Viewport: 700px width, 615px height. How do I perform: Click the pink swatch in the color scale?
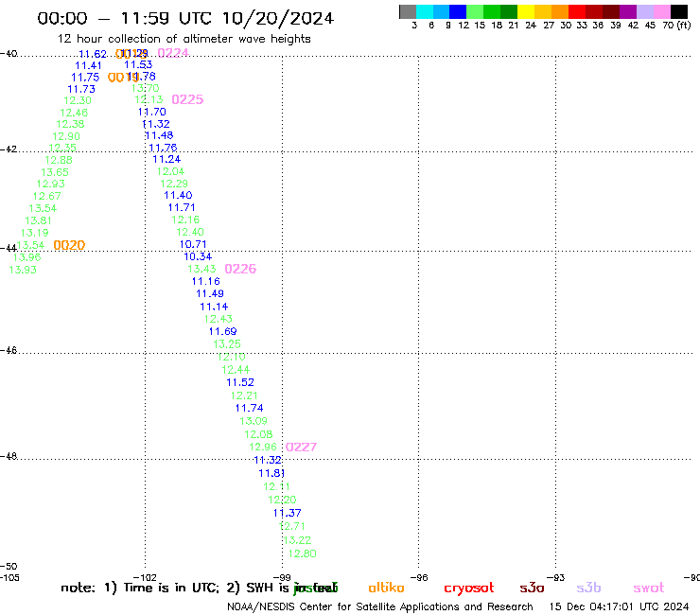pyautogui.click(x=662, y=11)
